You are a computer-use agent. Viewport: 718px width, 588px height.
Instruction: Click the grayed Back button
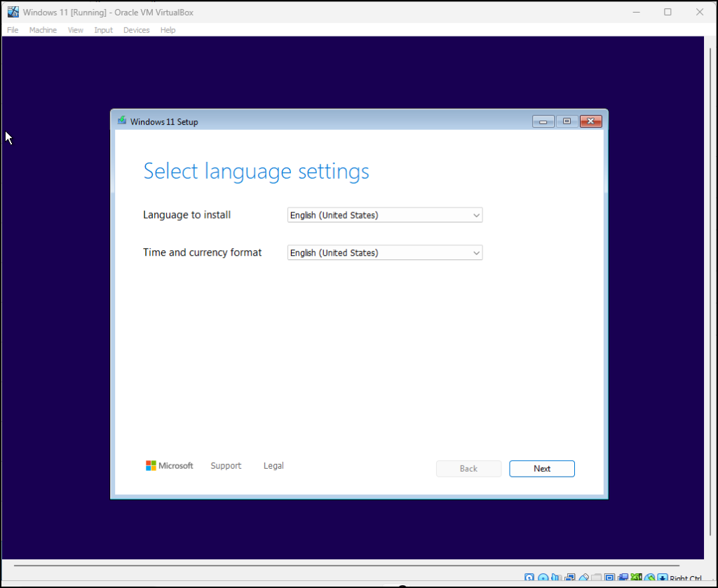(x=468, y=469)
